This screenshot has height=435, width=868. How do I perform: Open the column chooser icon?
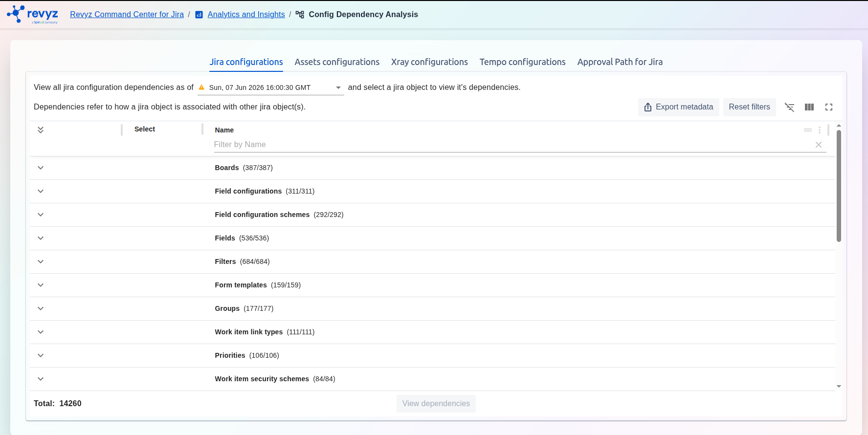click(x=809, y=107)
